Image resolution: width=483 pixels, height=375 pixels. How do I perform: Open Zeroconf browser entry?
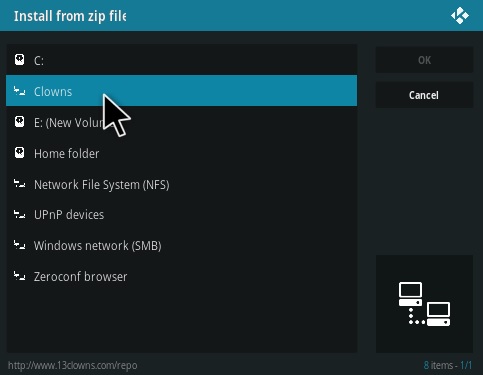point(182,276)
